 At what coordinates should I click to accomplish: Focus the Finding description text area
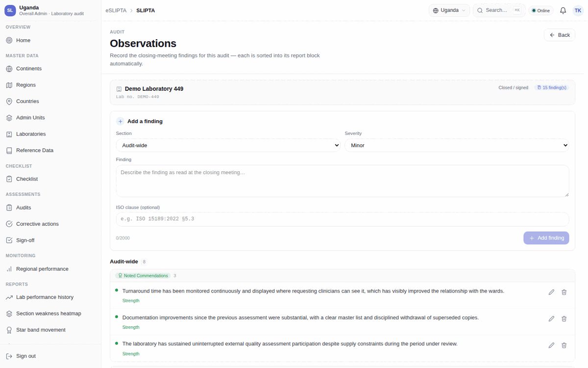pyautogui.click(x=343, y=181)
